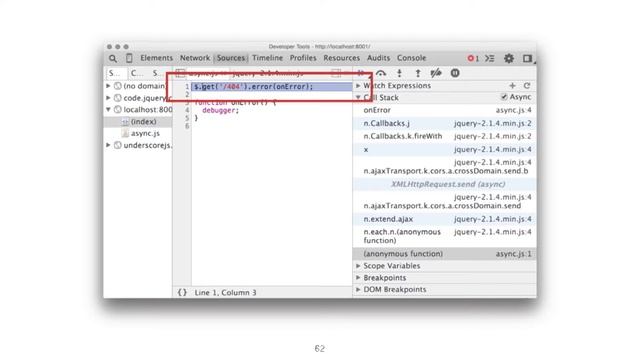Click the highlighted $.get code line
The width and height of the screenshot is (640, 360).
271,87
